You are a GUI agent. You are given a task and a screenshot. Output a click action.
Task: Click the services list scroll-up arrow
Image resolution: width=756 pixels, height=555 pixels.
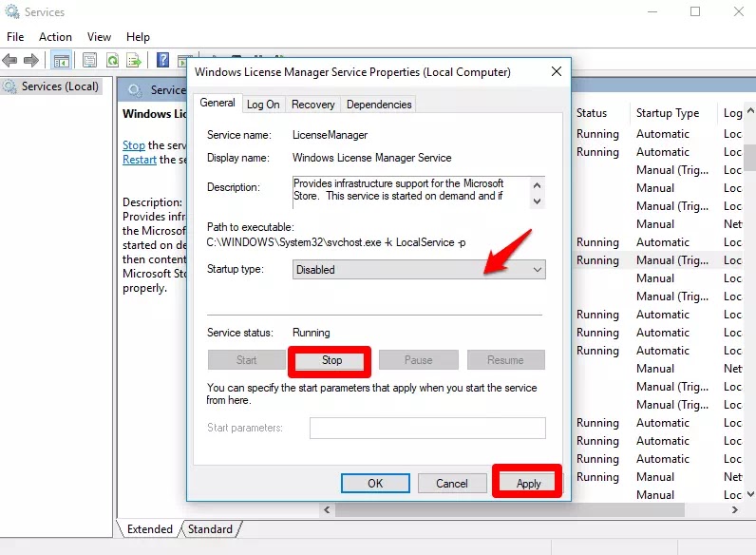pyautogui.click(x=750, y=110)
